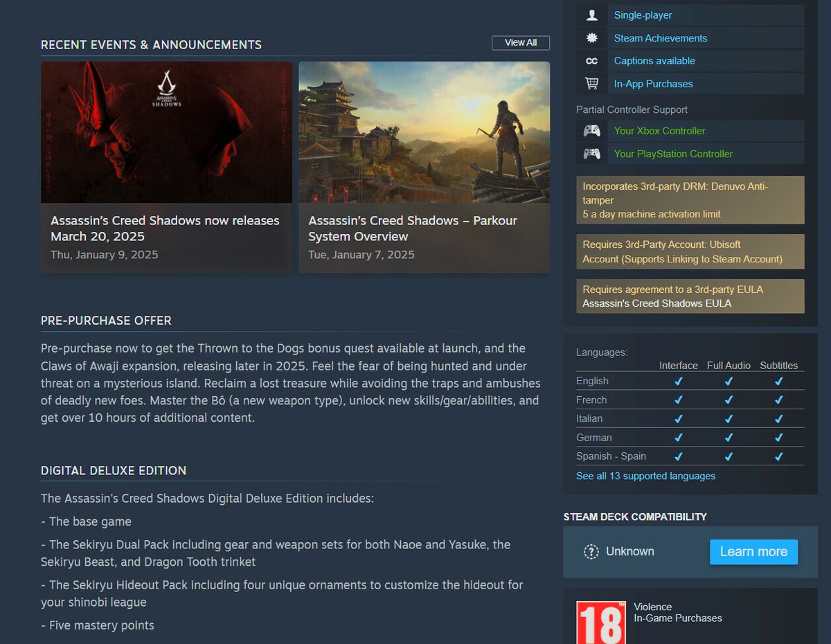Click the Full Audio column header
This screenshot has height=644, width=831.
click(x=729, y=366)
